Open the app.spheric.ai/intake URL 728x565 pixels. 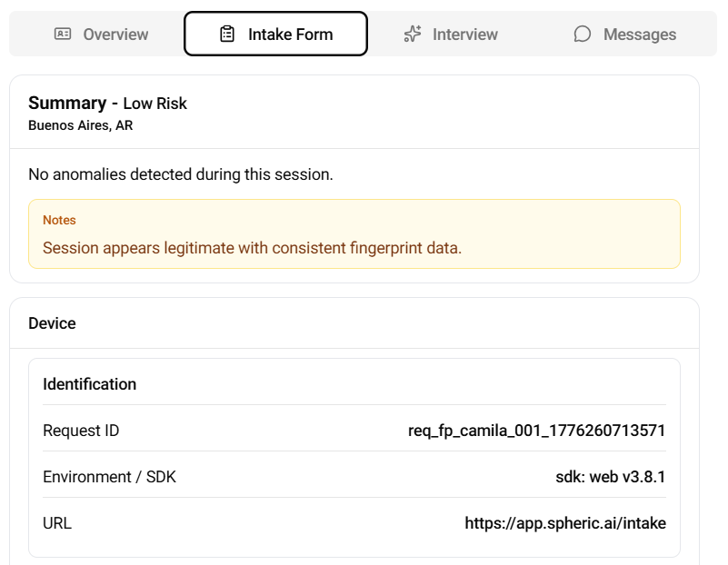565,523
